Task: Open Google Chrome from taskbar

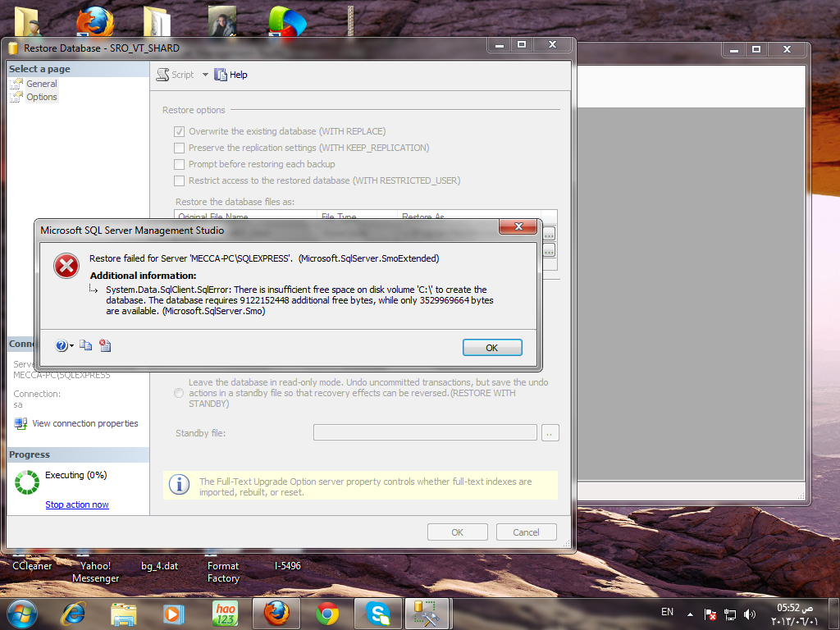Action: pyautogui.click(x=326, y=614)
